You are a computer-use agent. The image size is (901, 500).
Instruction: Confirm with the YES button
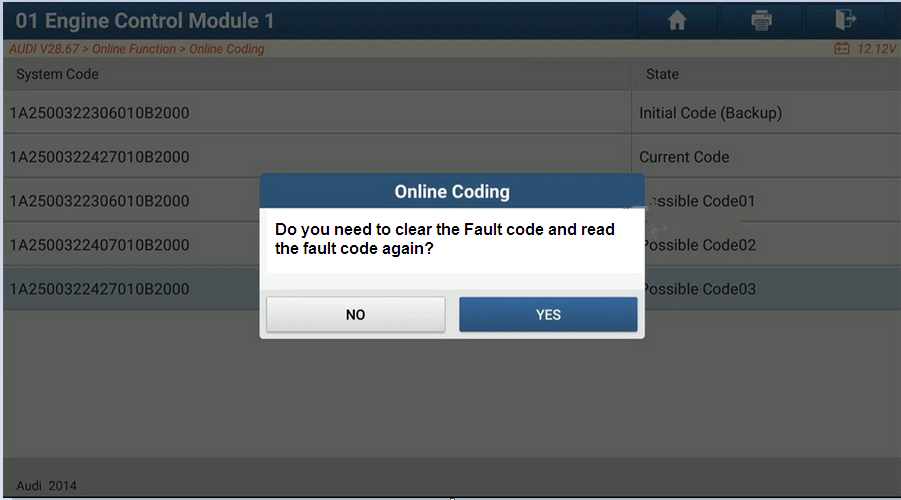click(548, 314)
